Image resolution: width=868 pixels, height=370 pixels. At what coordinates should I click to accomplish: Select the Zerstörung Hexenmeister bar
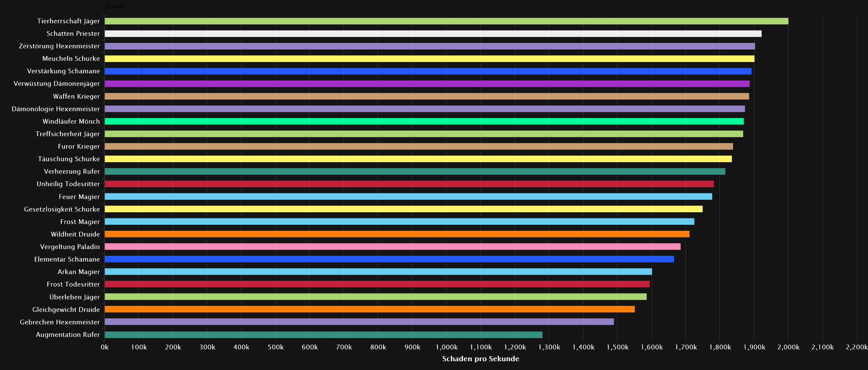430,46
